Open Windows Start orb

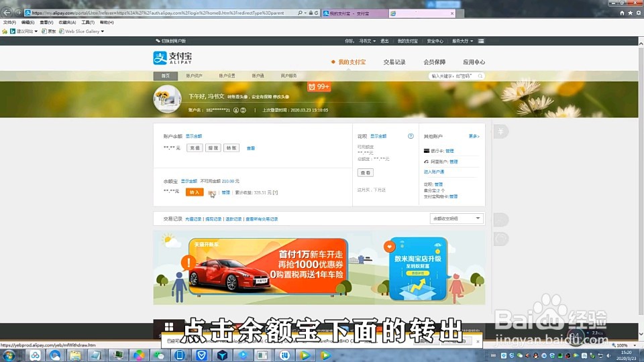click(x=9, y=355)
